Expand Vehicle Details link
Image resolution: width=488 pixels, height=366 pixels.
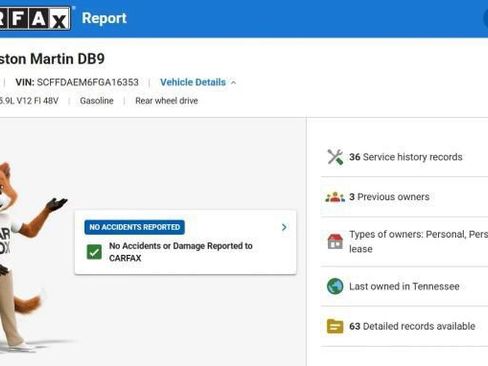coord(193,82)
